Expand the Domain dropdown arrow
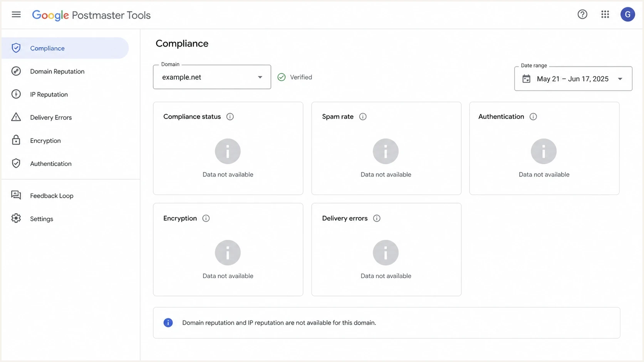The height and width of the screenshot is (362, 644). 260,77
